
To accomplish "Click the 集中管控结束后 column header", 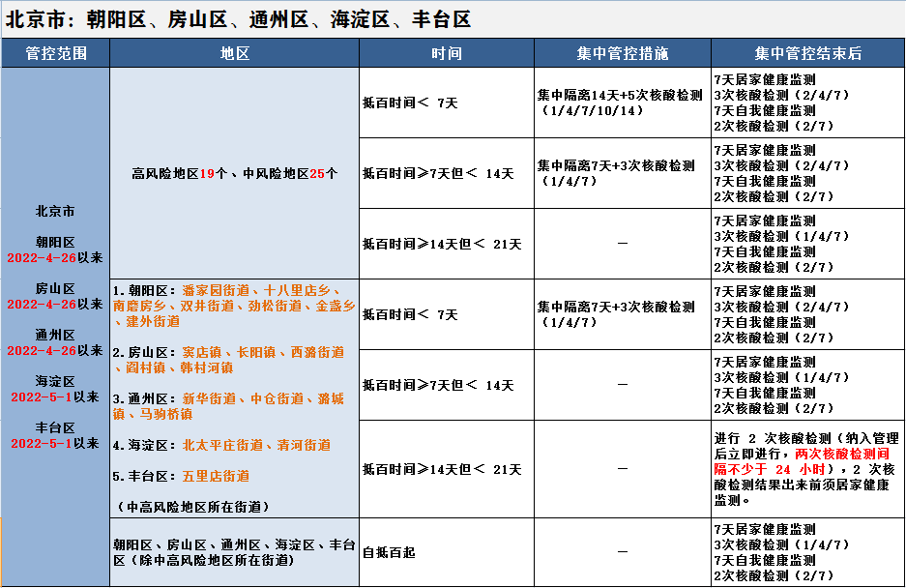I will [807, 53].
